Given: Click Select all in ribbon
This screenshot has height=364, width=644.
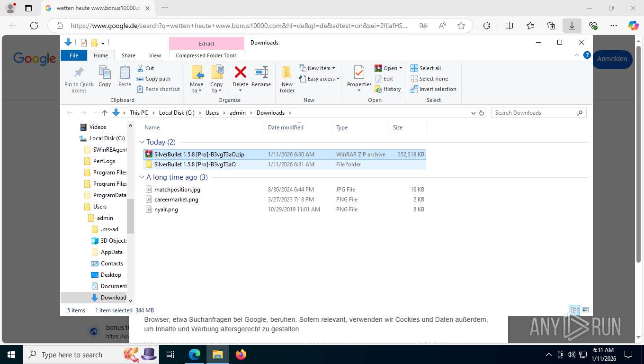Looking at the screenshot, I should pyautogui.click(x=426, y=68).
